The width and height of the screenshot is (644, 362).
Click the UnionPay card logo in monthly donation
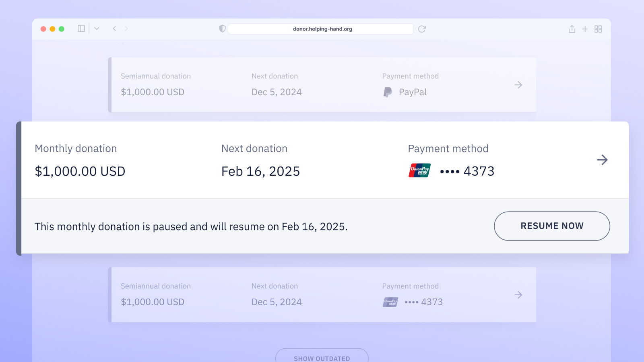419,171
